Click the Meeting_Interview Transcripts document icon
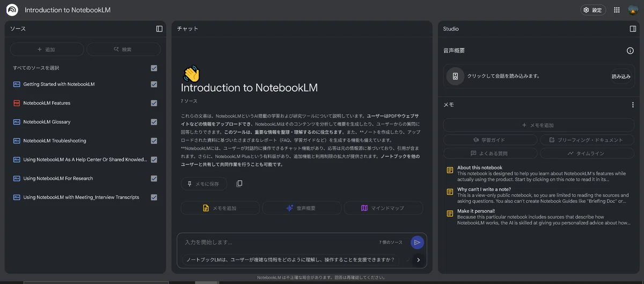The width and height of the screenshot is (644, 284). (x=16, y=197)
